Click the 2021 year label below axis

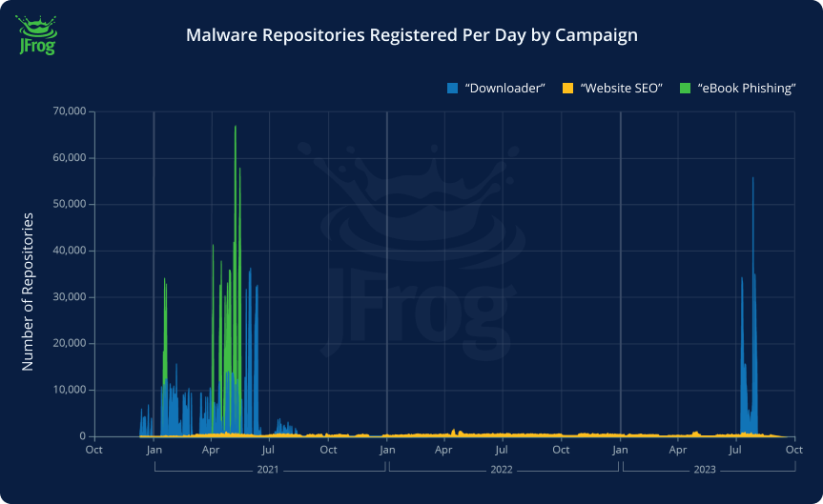pos(269,469)
